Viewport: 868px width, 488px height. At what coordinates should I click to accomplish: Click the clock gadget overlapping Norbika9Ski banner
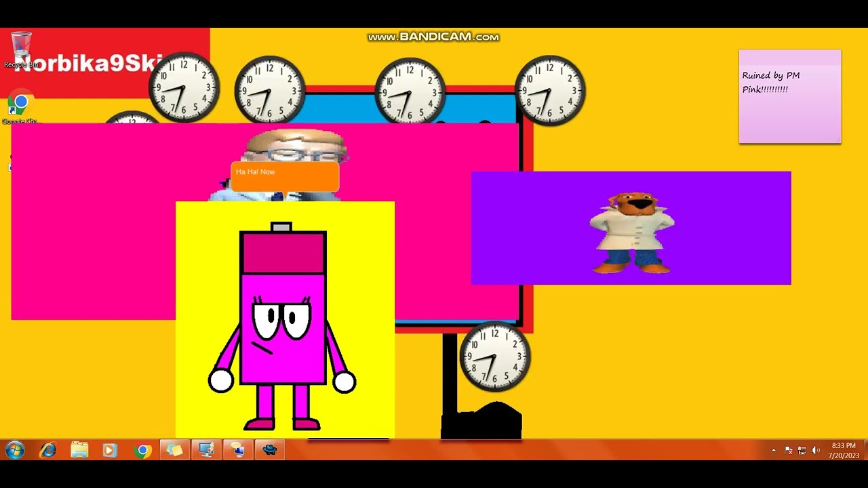[184, 87]
